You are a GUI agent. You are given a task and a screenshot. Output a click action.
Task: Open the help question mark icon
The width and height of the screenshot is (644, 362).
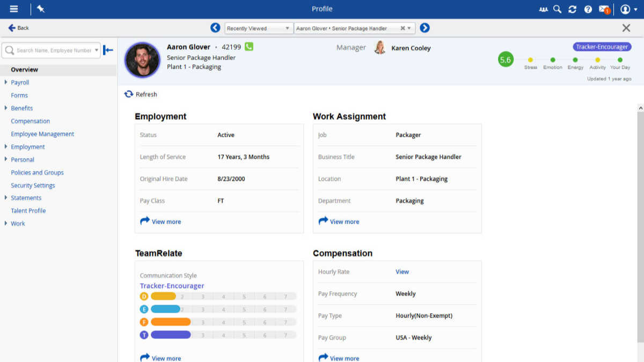[588, 9]
